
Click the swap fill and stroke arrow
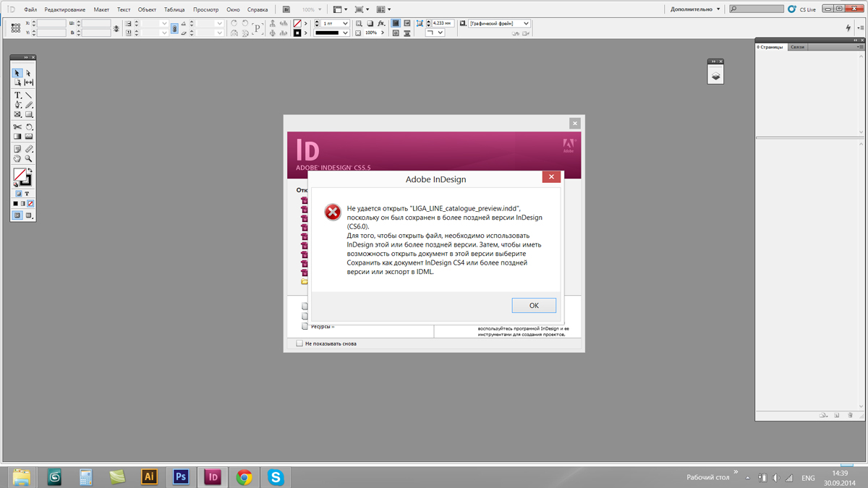pos(30,170)
